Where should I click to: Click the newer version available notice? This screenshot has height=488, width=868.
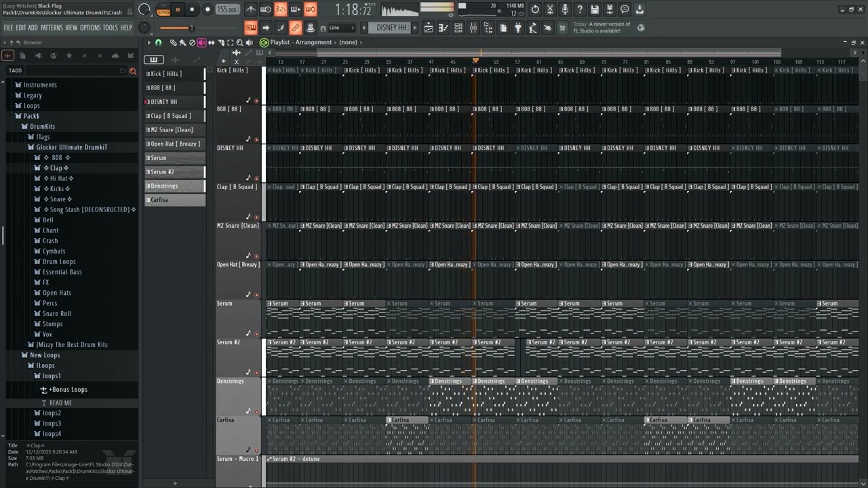[602, 27]
